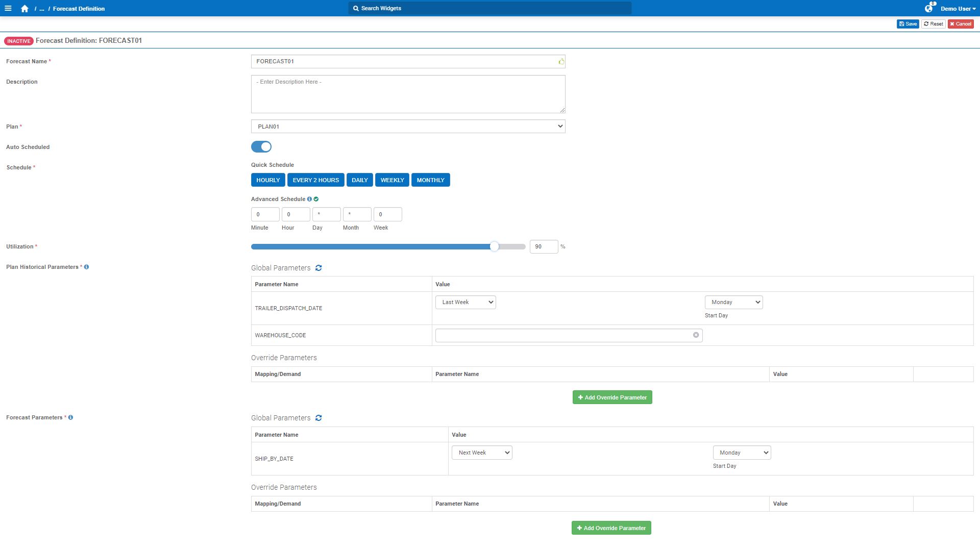This screenshot has height=551, width=980.
Task: Click Forecast Parameters info icon
Action: click(70, 417)
